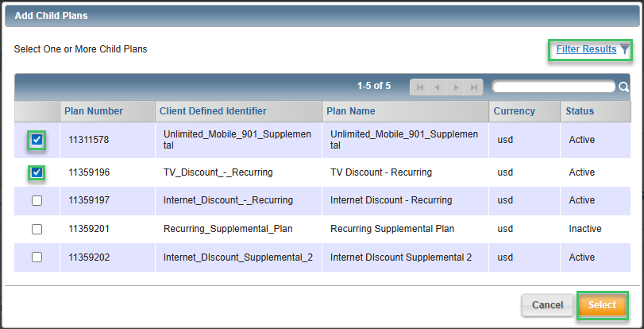Go to previous page of results
Viewport: 644px width, 329px height.
pos(437,87)
